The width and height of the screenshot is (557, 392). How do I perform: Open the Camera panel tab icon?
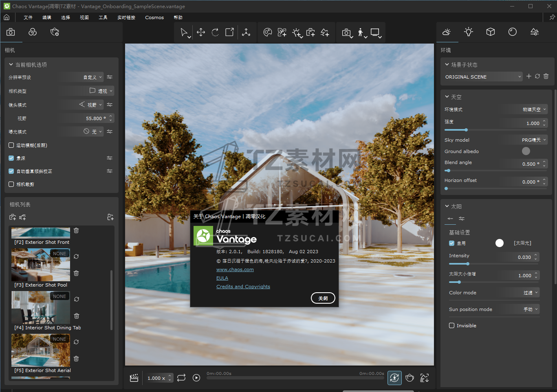point(11,32)
